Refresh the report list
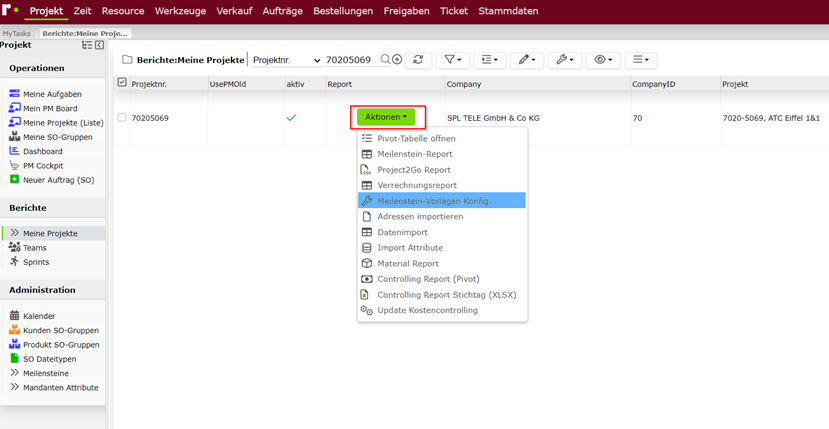 pos(418,60)
